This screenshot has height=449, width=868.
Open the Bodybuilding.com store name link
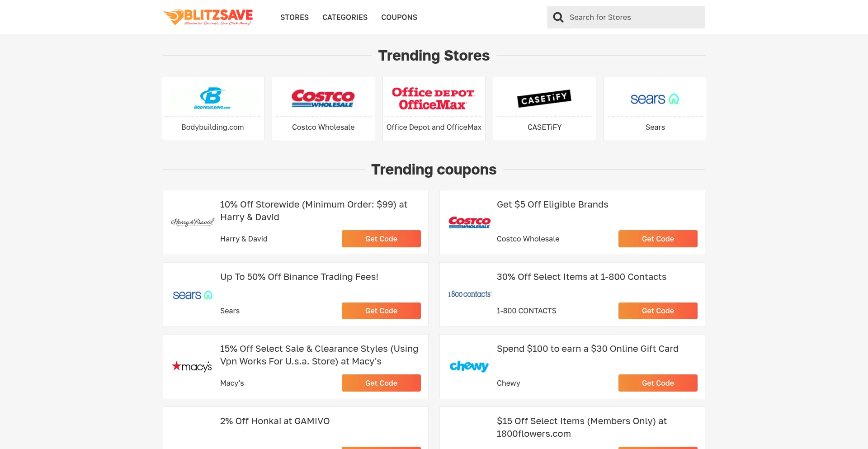point(212,127)
